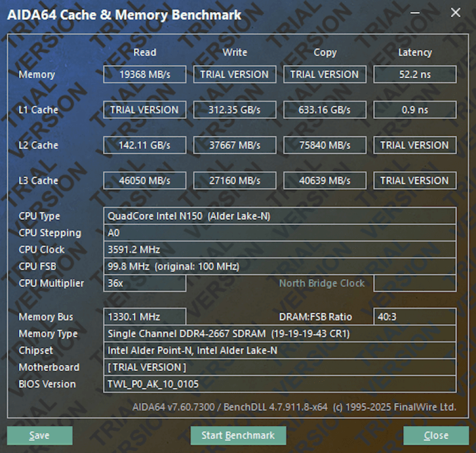This screenshot has width=476, height=453.
Task: Click CPU Type field QuadCore Intel N150
Action: (280, 216)
